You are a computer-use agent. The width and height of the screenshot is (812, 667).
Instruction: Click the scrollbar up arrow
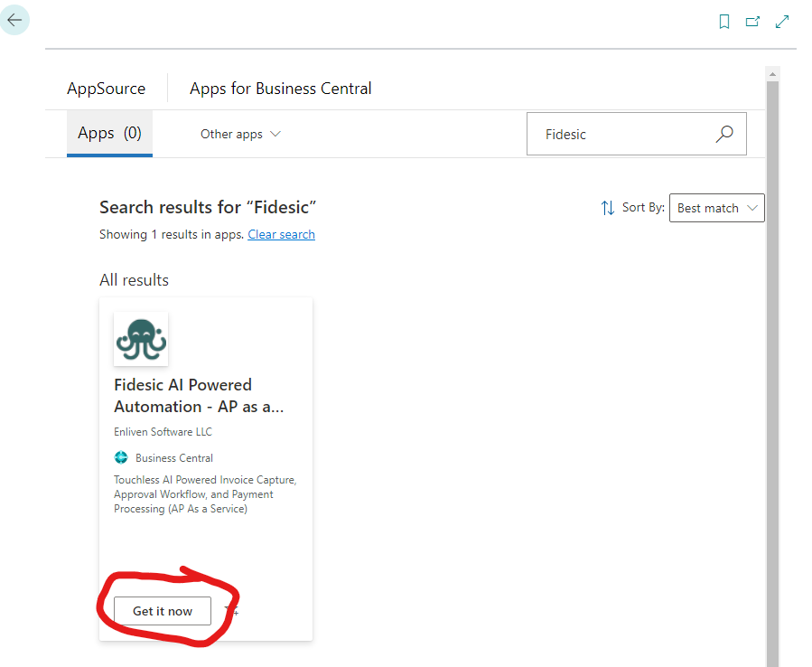pos(772,74)
